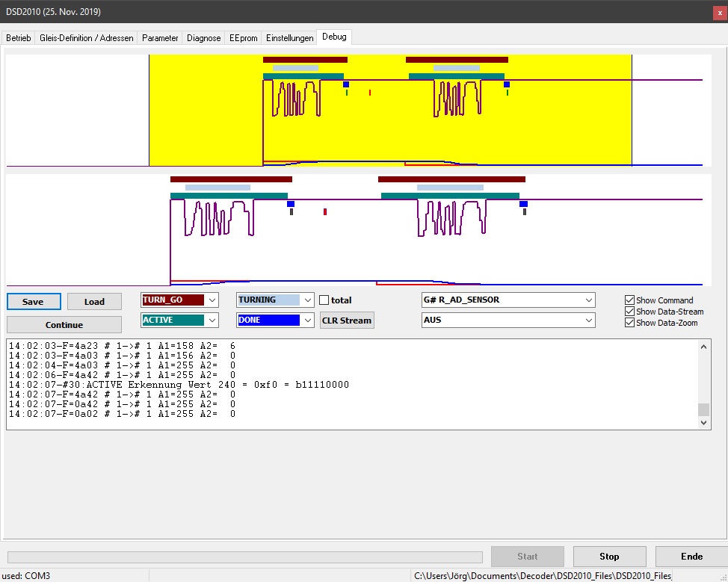This screenshot has width=728, height=582.
Task: Select the Parameter tab
Action: click(x=160, y=37)
